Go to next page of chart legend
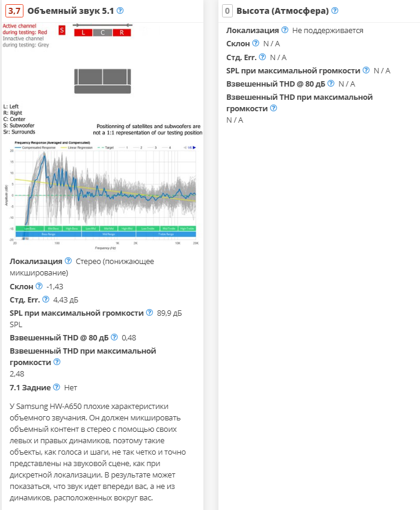This screenshot has height=510, width=420. (x=194, y=147)
